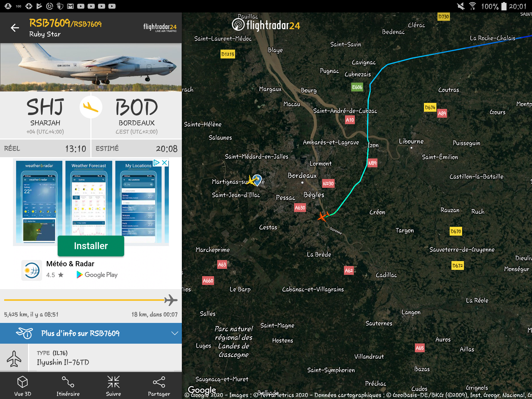Tap Suivre to follow the aircraft
This screenshot has height=399, width=532.
[x=114, y=386]
